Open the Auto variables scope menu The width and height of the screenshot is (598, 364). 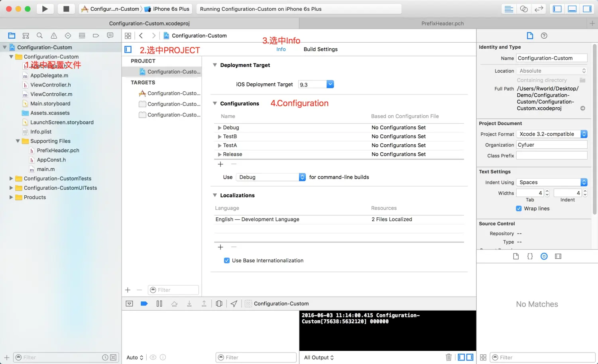[x=135, y=358]
